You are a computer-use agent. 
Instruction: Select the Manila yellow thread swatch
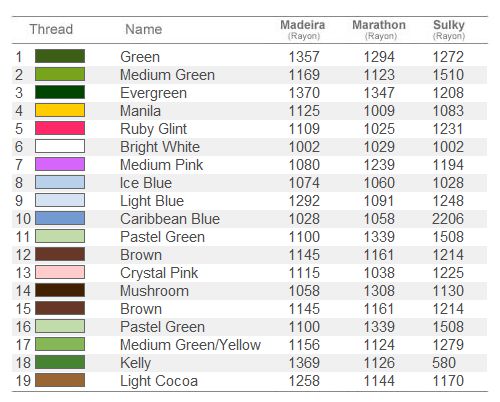click(x=60, y=110)
